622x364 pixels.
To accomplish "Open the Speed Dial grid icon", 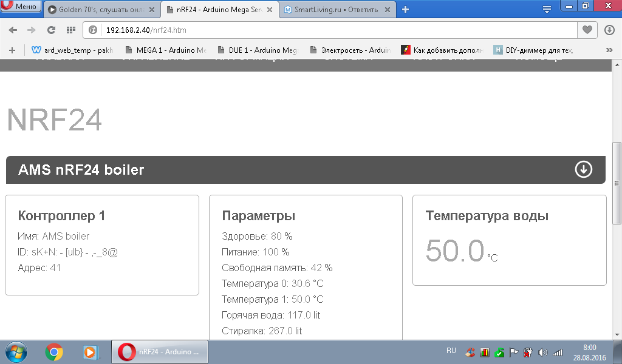I will [71, 30].
